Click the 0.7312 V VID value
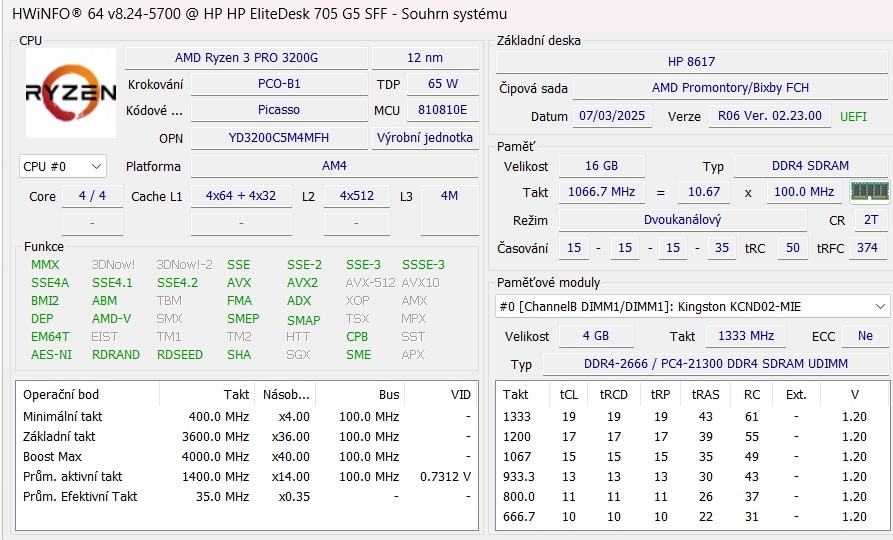 coord(445,477)
